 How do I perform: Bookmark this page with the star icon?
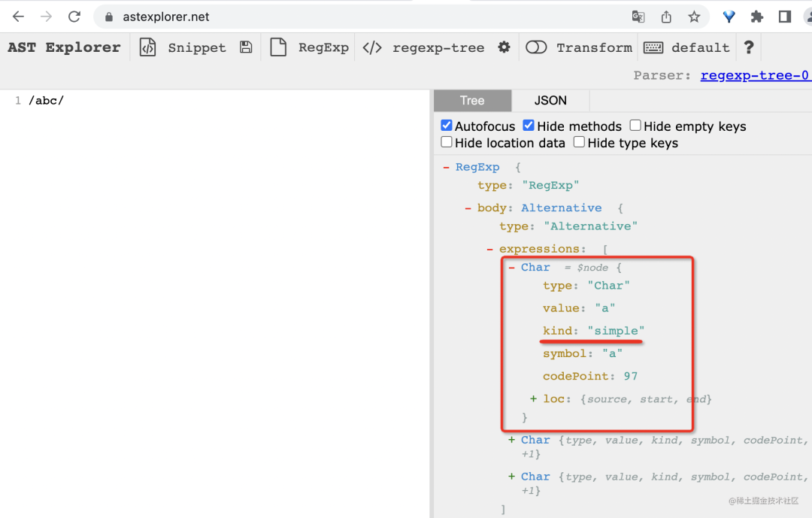coord(694,17)
